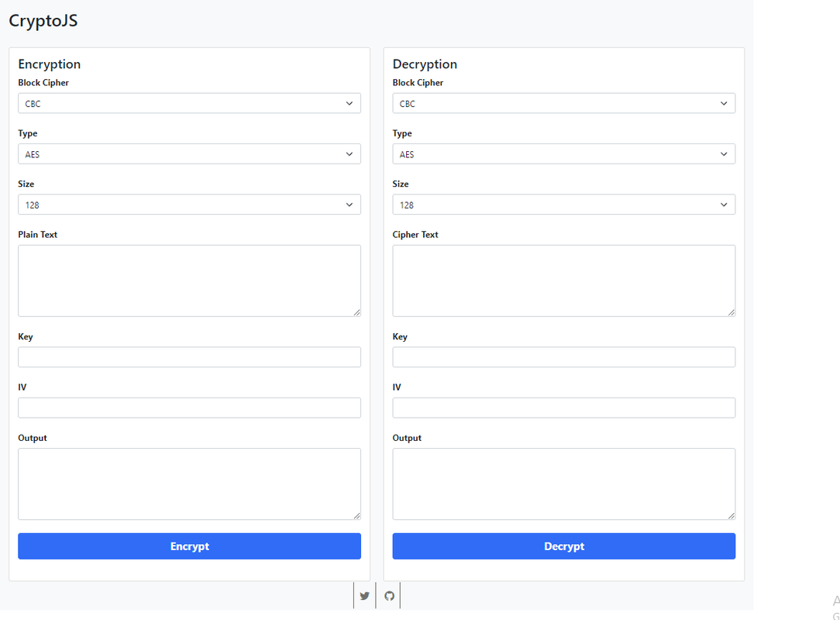
Task: Click the Twitter icon in the footer
Action: tap(364, 595)
